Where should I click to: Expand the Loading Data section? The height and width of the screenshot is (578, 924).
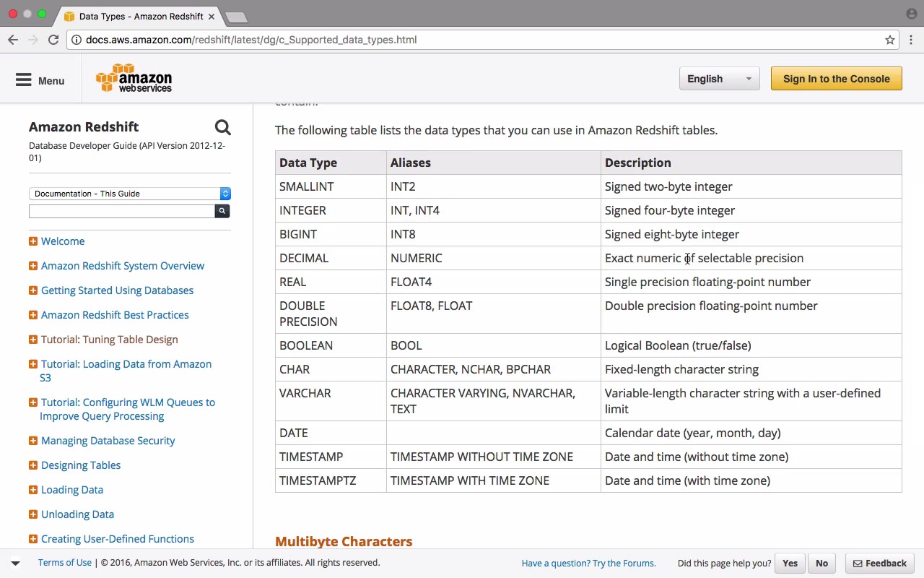33,490
